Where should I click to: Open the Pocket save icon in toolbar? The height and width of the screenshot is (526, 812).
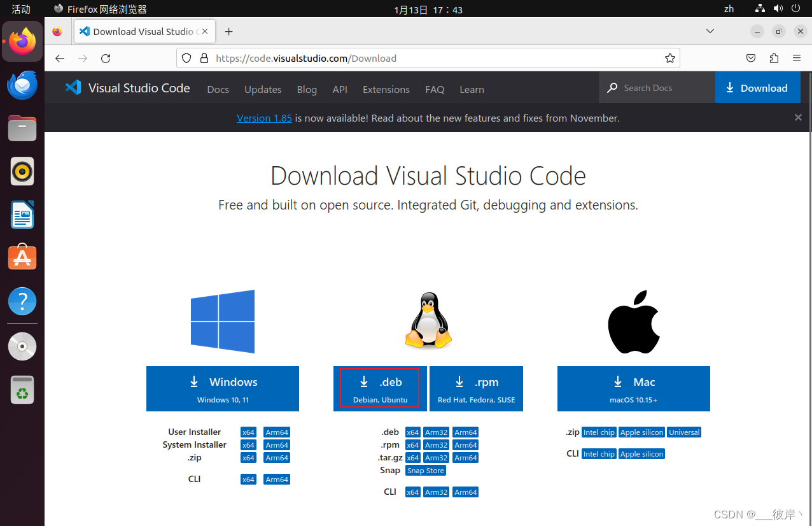pos(751,58)
